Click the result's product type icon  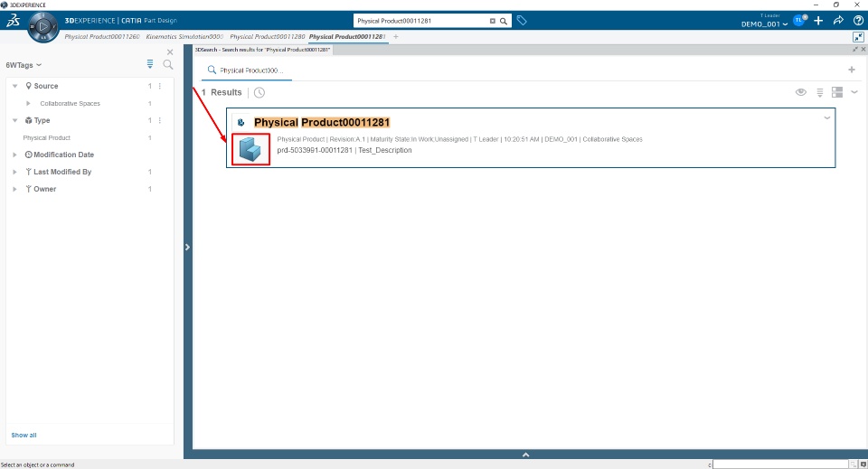241,122
